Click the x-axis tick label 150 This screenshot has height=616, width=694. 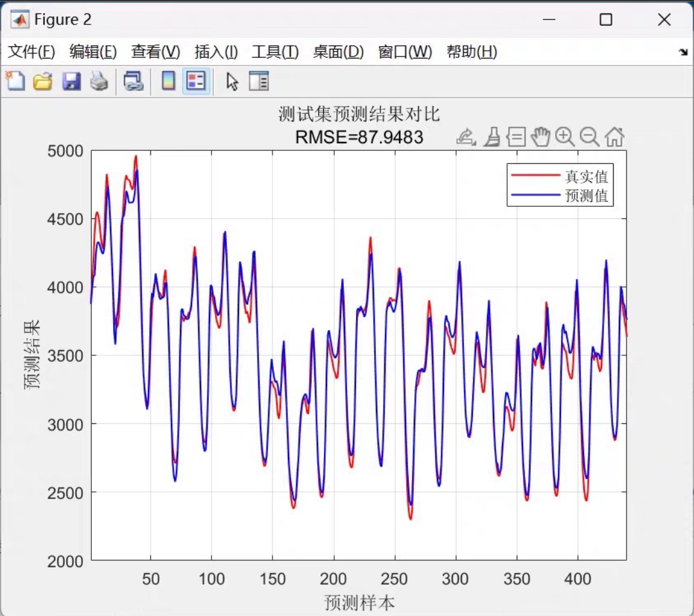click(x=272, y=578)
